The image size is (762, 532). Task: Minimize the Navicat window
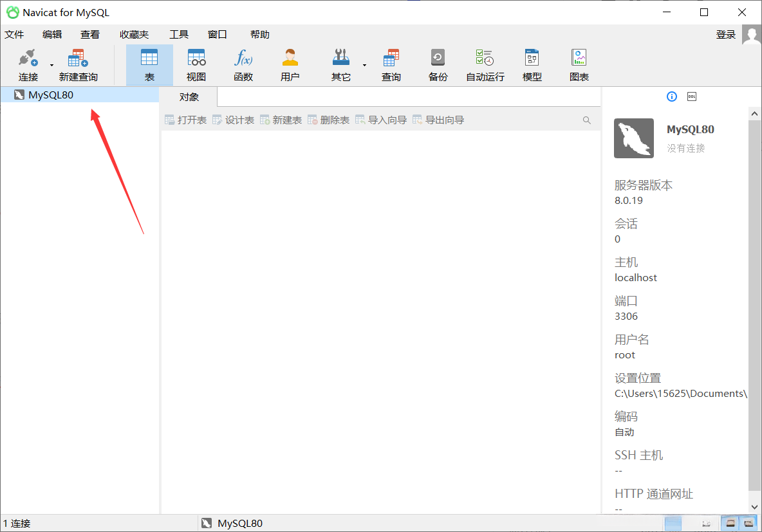click(x=667, y=12)
